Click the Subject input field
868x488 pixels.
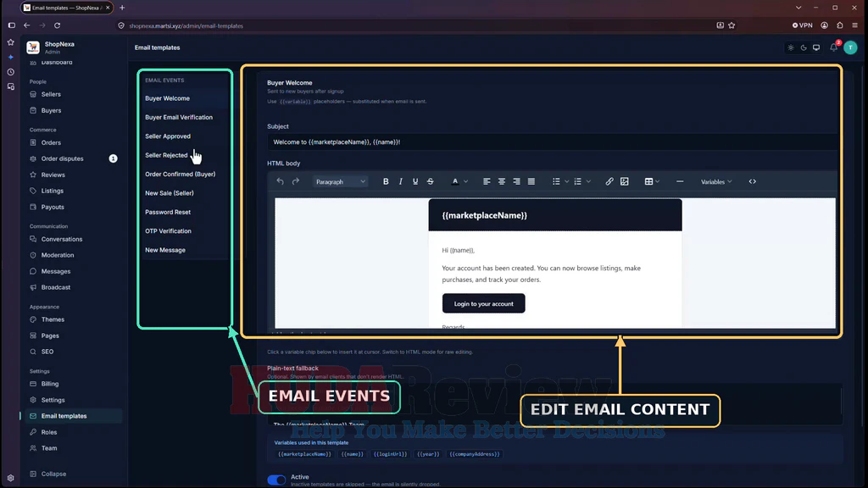tap(553, 142)
